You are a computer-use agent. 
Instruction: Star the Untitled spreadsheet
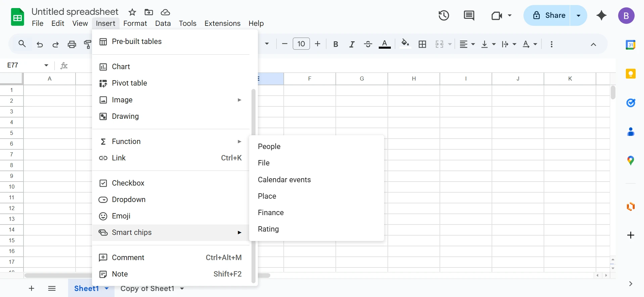[132, 12]
